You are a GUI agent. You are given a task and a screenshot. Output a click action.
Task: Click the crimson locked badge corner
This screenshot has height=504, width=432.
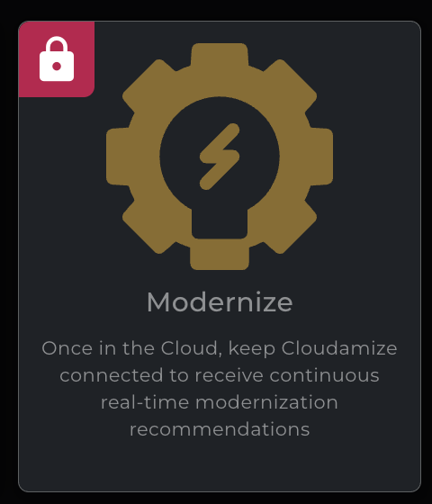[57, 59]
